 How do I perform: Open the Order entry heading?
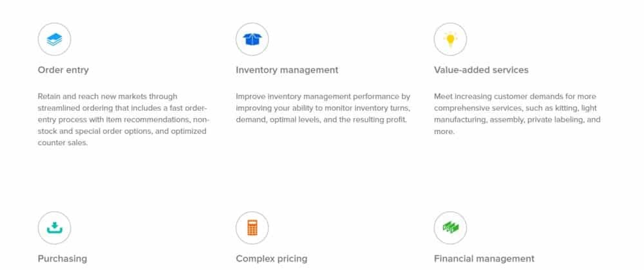63,70
